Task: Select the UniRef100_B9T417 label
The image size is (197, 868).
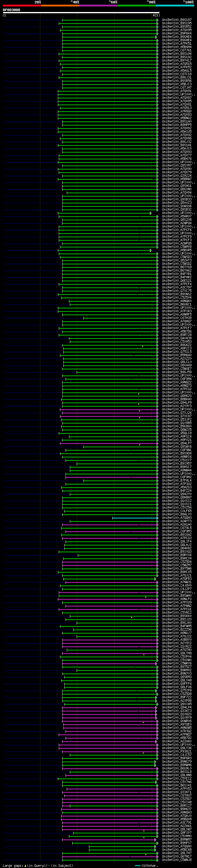Action: [177, 60]
